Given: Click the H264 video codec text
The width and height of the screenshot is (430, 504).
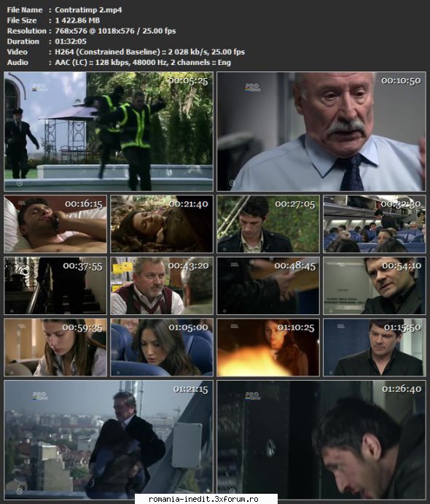Looking at the screenshot, I should [150, 52].
